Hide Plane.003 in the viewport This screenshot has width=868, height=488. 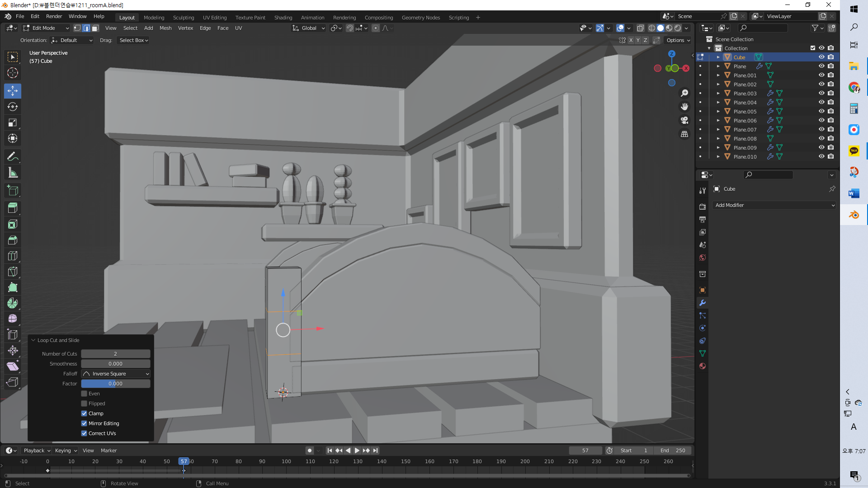point(821,93)
